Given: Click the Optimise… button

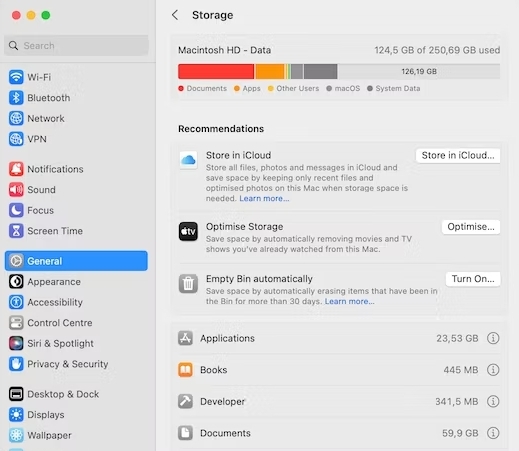Looking at the screenshot, I should (x=471, y=227).
